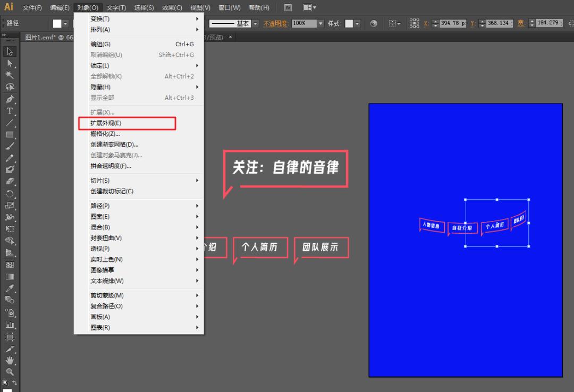The width and height of the screenshot is (574, 392).
Task: Click 隐藏(H) in the Object menu
Action: pos(99,87)
